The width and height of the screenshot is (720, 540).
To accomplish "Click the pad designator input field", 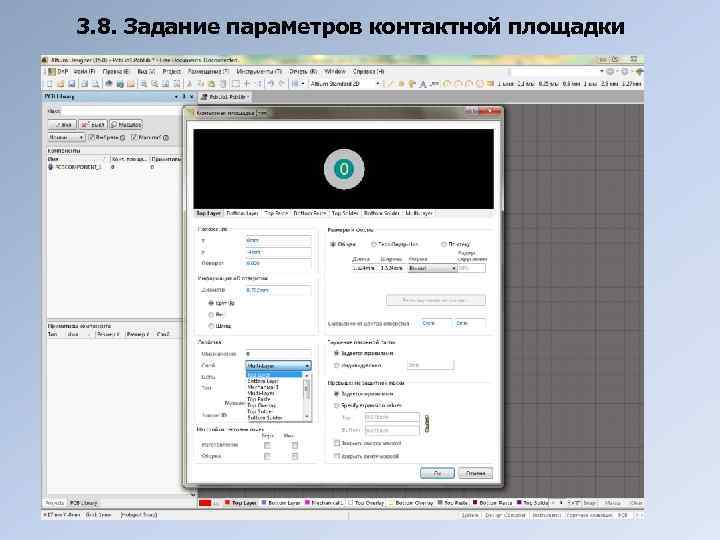I will pyautogui.click(x=278, y=354).
